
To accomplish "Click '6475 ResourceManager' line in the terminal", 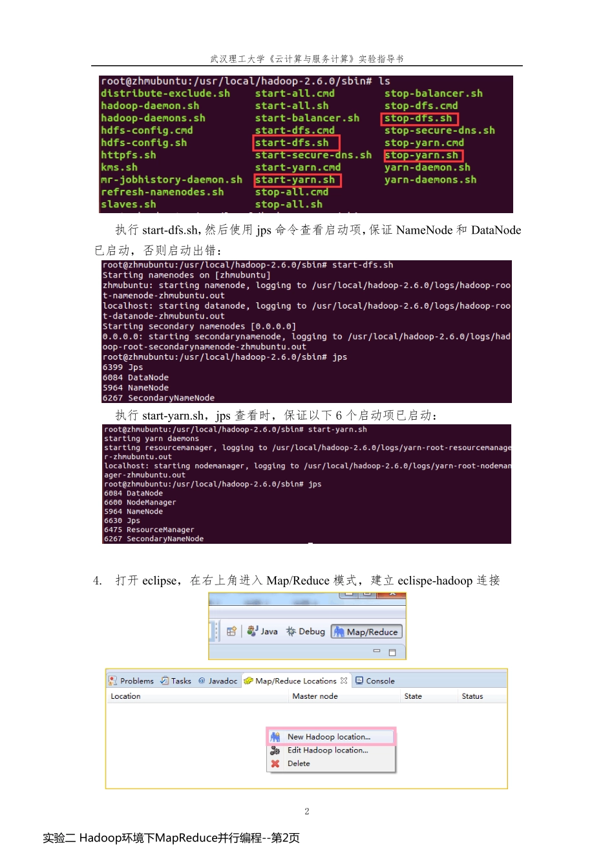I will point(149,530).
